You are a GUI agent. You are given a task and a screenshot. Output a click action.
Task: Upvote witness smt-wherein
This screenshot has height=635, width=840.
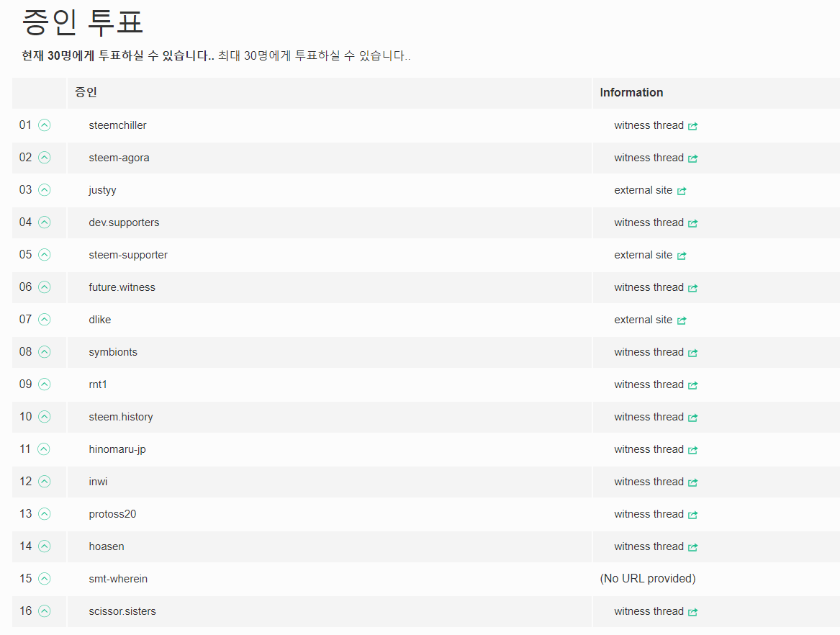tap(45, 579)
